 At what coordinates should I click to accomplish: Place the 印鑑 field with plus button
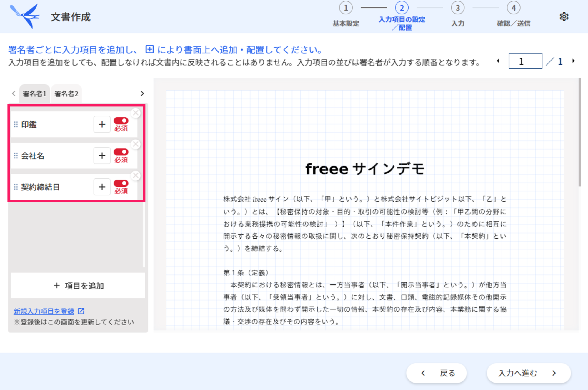pyautogui.click(x=102, y=124)
